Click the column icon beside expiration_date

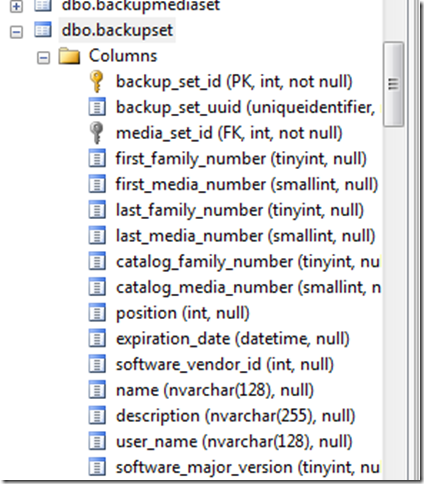97,338
